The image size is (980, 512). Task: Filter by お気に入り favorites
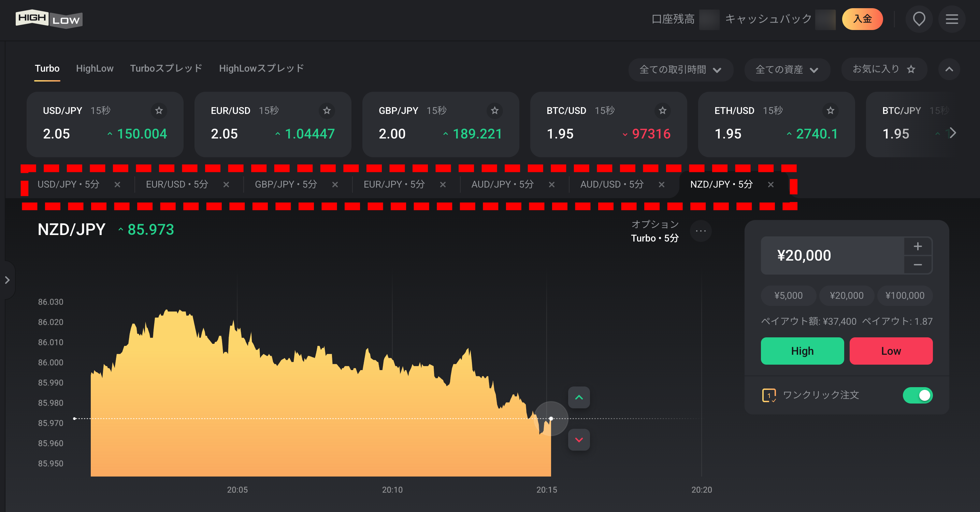point(884,69)
